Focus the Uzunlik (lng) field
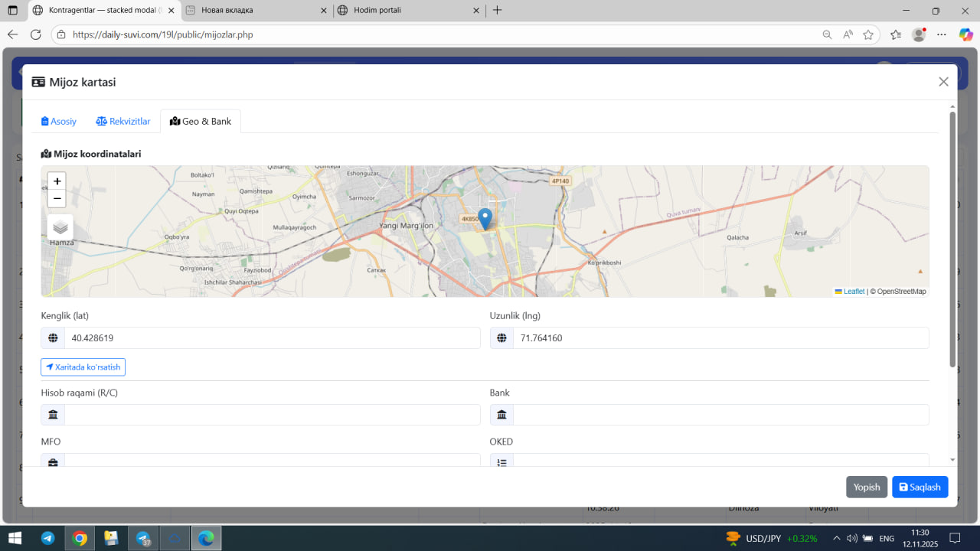Image resolution: width=980 pixels, height=551 pixels. 720,338
